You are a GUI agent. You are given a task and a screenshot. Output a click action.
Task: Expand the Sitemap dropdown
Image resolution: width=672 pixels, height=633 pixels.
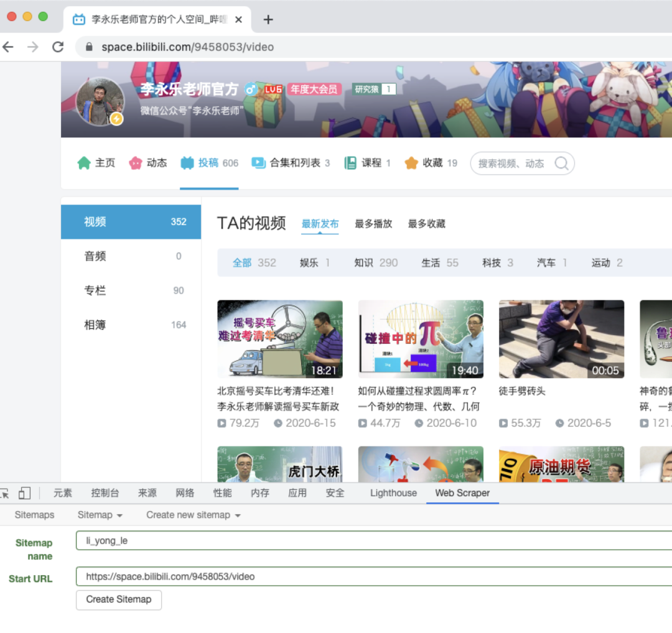pyautogui.click(x=100, y=515)
